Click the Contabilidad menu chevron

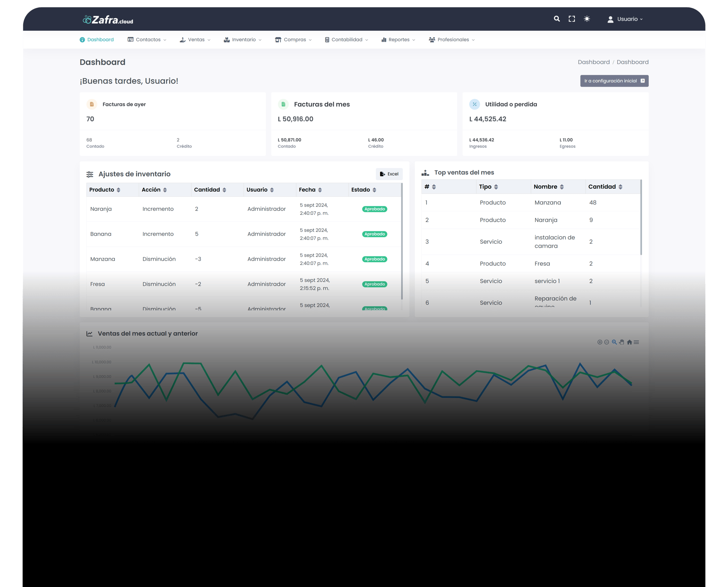pos(367,40)
